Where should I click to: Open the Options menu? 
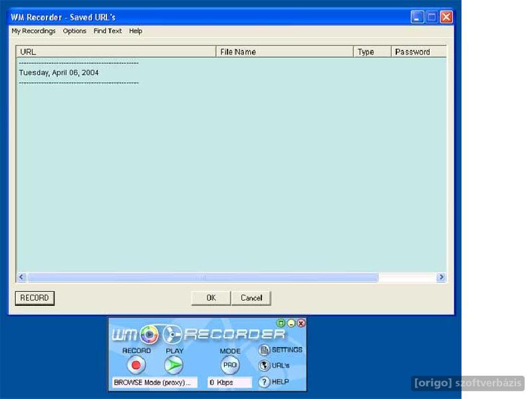(74, 31)
